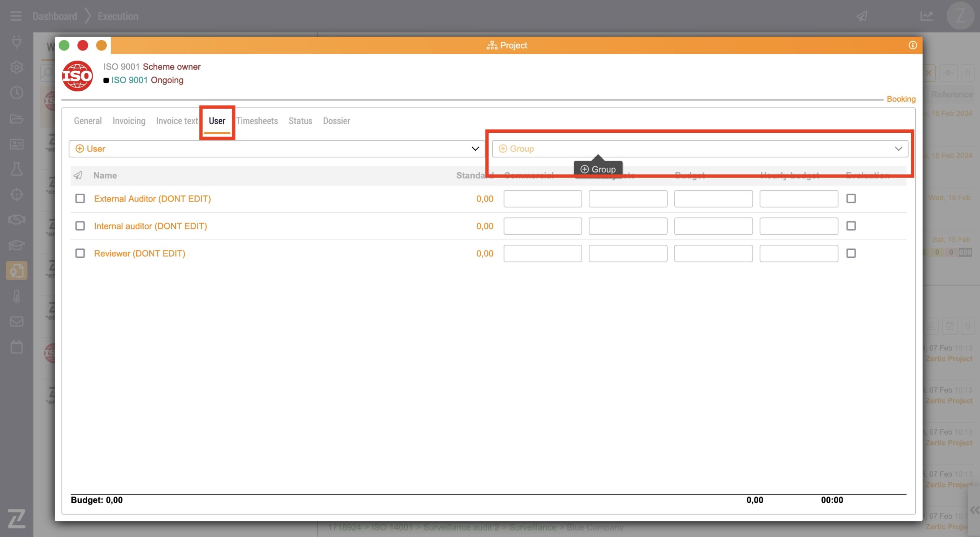Switch to the Timesheets tab
This screenshot has width=980, height=537.
[x=257, y=121]
